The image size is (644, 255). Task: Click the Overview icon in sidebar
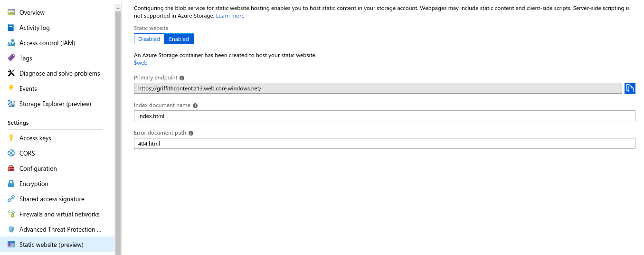pyautogui.click(x=11, y=12)
